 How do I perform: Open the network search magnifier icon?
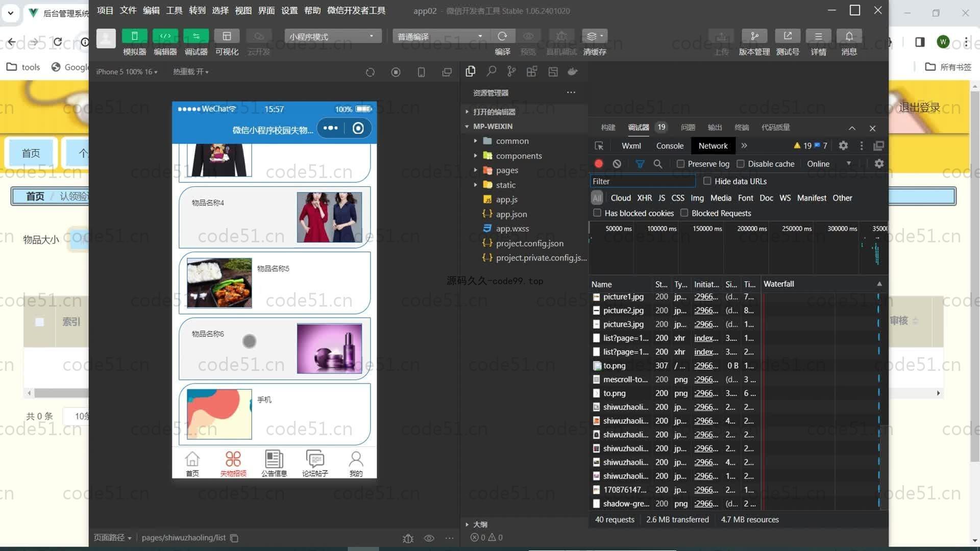(658, 164)
